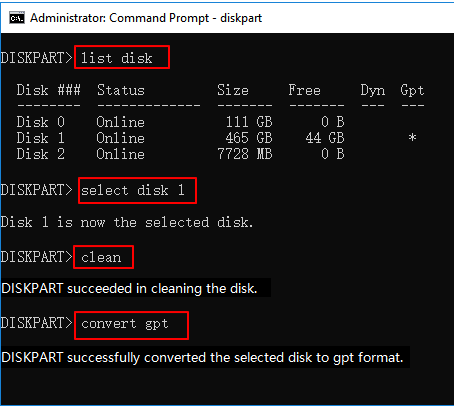Viewport: 454px width, 407px height.
Task: Click the 'Disk ###' column header
Action: pos(49,90)
